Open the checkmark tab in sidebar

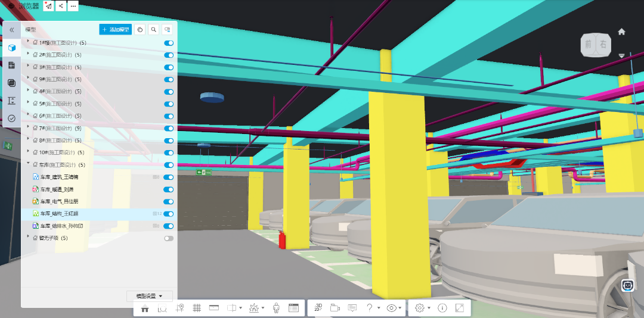(11, 119)
